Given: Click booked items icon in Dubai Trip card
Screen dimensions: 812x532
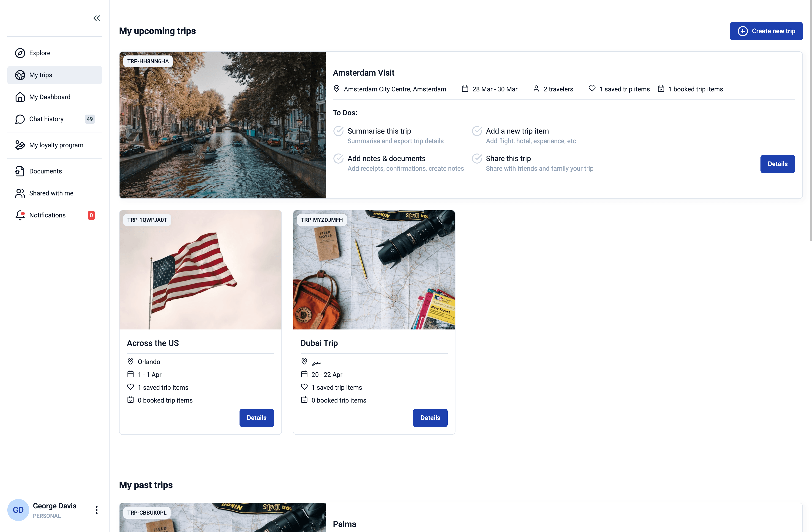Looking at the screenshot, I should [x=304, y=400].
